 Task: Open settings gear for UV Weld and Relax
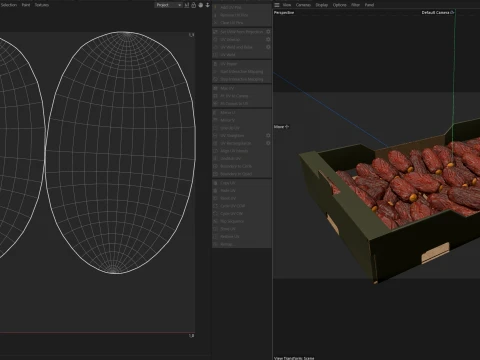(268, 47)
